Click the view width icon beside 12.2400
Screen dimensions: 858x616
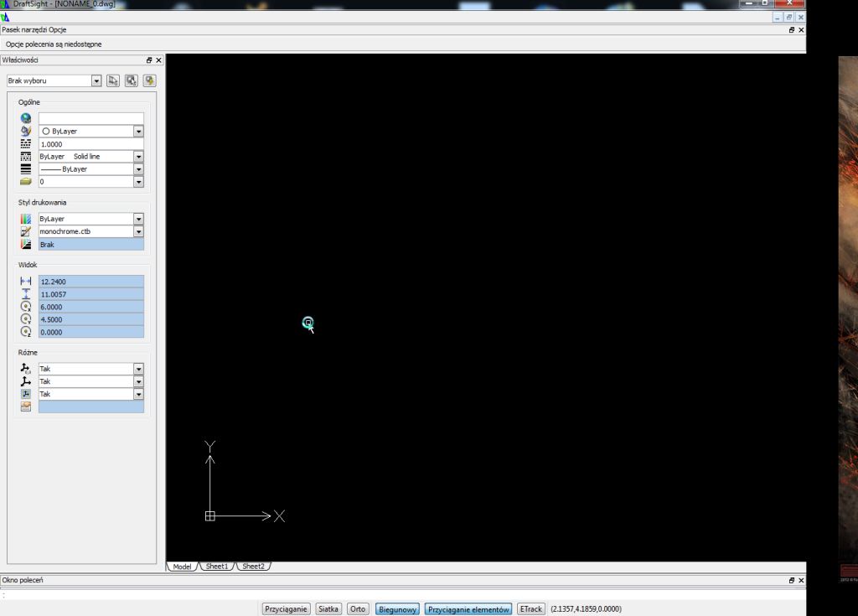click(x=26, y=281)
